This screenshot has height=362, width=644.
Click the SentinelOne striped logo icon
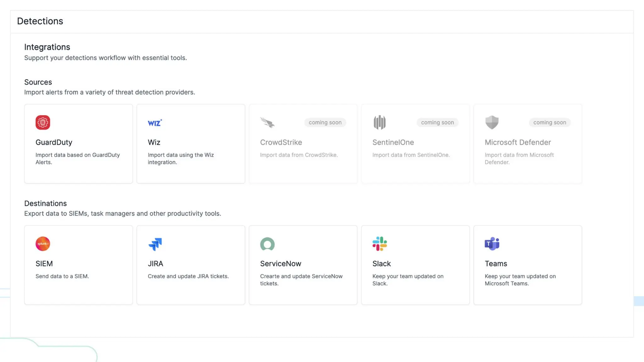(380, 123)
